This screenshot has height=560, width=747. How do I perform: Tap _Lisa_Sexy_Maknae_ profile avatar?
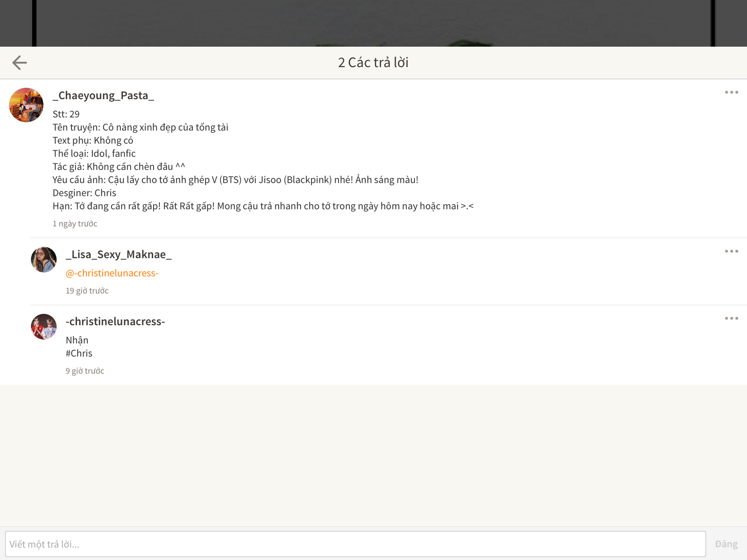pos(44,259)
